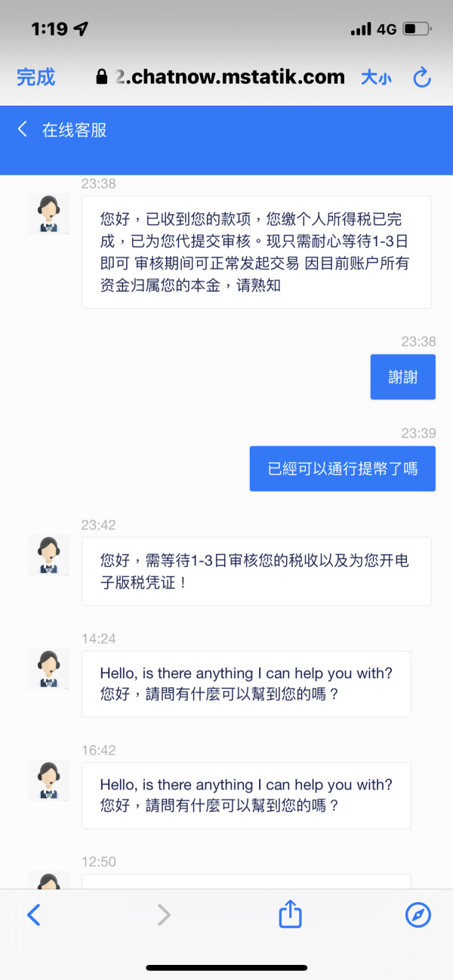Tap the agent avatar beside 23:42 message
The height and width of the screenshot is (980, 453).
pyautogui.click(x=48, y=555)
